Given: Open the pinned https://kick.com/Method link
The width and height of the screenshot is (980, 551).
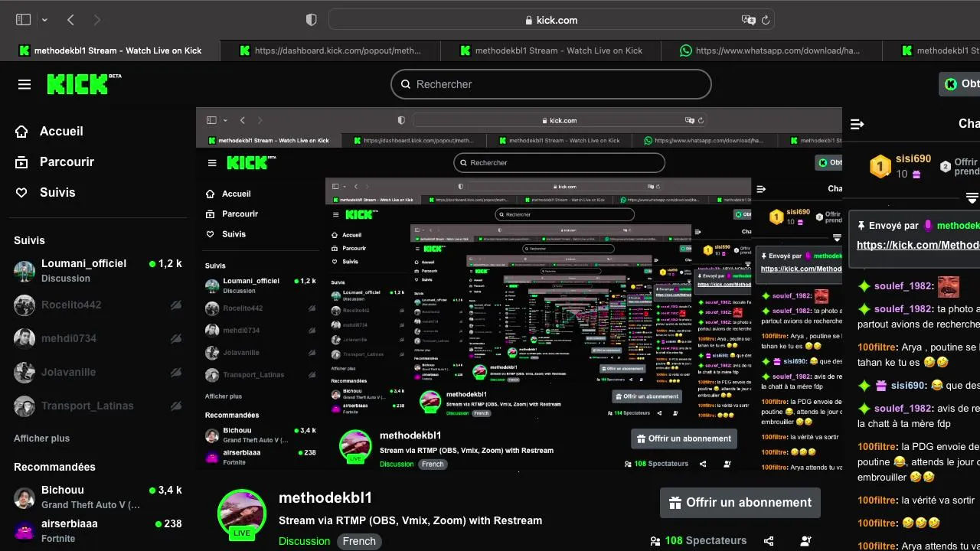Looking at the screenshot, I should [x=918, y=245].
